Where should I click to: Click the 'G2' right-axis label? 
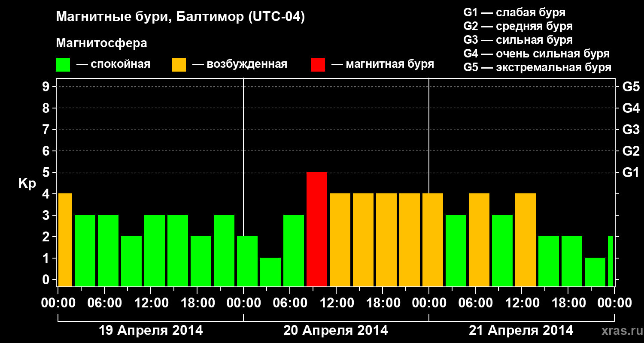pos(631,151)
